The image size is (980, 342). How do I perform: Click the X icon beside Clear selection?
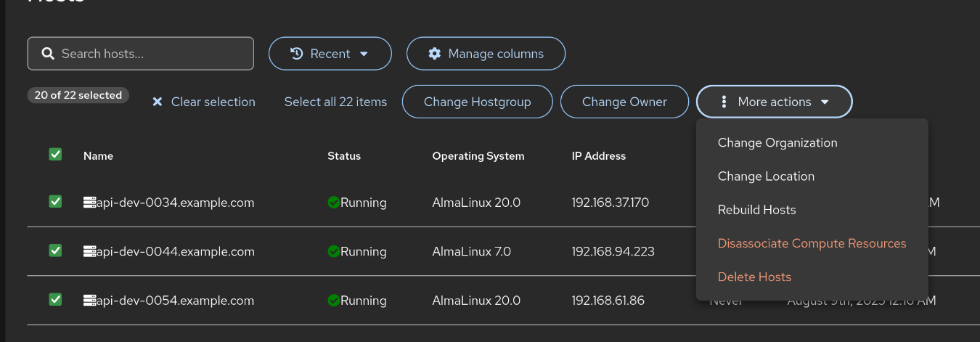point(157,102)
